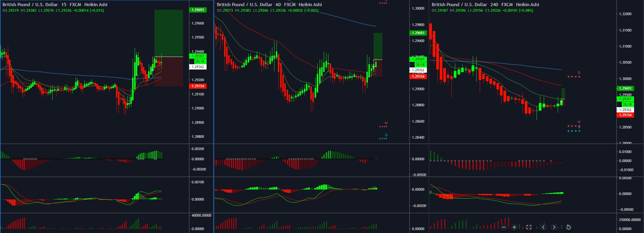The width and height of the screenshot is (644, 233).
Task: Click FXCM broker label in the 60-minute chart
Action: [290, 4]
